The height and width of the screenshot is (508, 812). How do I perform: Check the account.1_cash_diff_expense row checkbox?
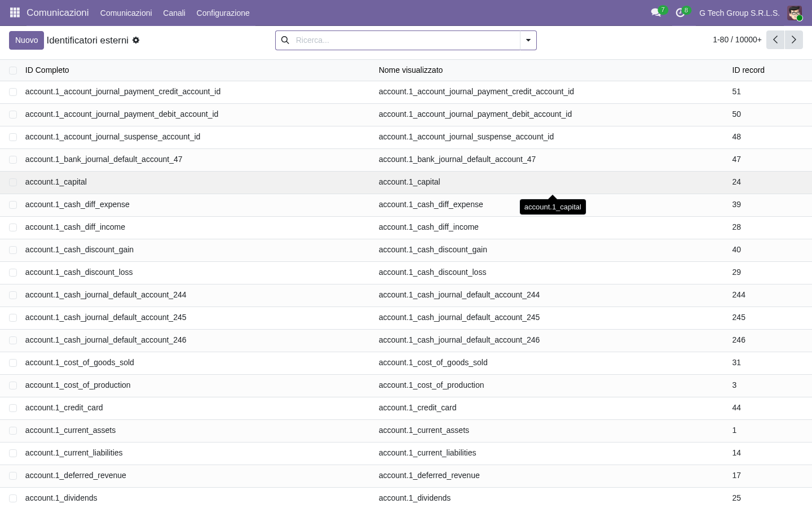(13, 205)
